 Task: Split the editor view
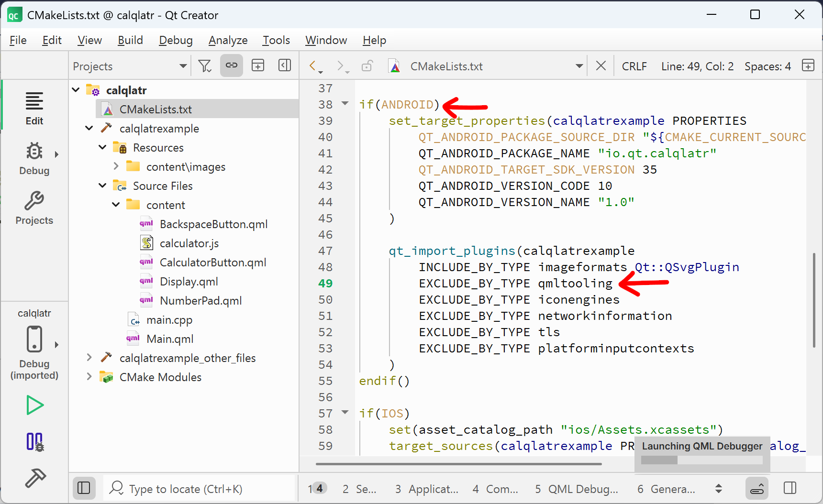[x=808, y=66]
